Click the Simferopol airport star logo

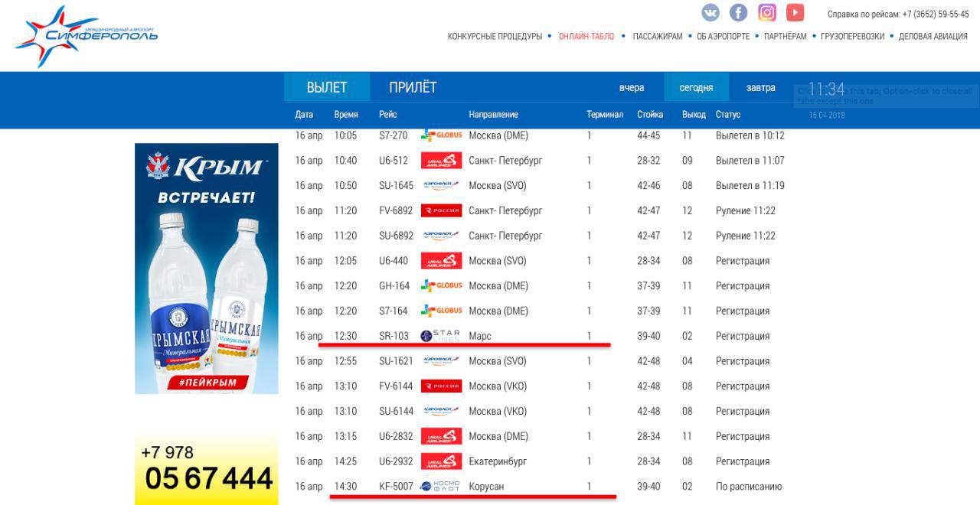87,35
